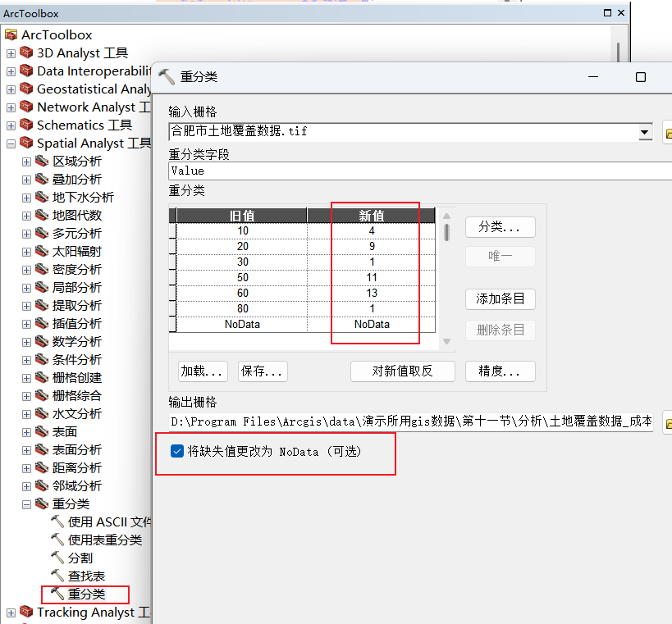This screenshot has height=624, width=672.
Task: Click the 插值分析 toolset icon
Action: click(42, 323)
